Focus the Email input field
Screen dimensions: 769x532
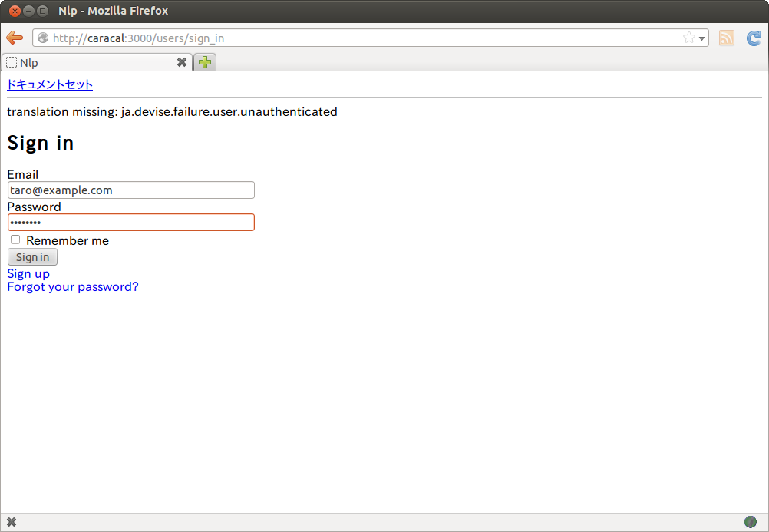130,190
